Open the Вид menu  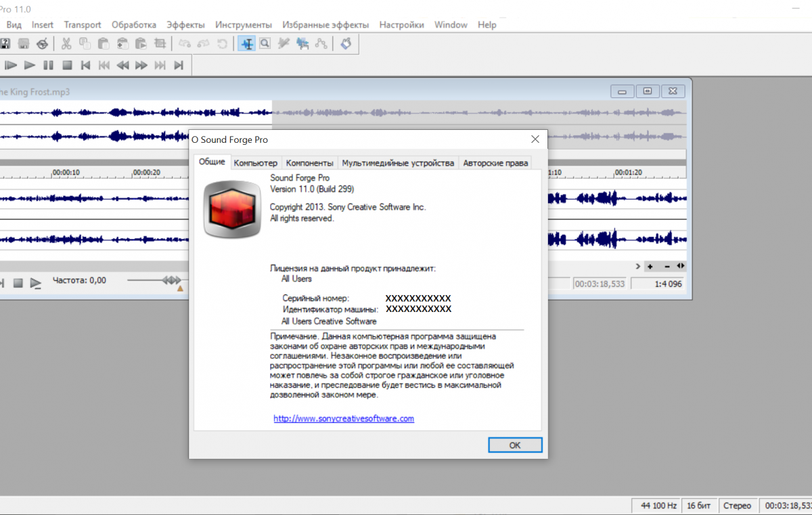click(14, 24)
